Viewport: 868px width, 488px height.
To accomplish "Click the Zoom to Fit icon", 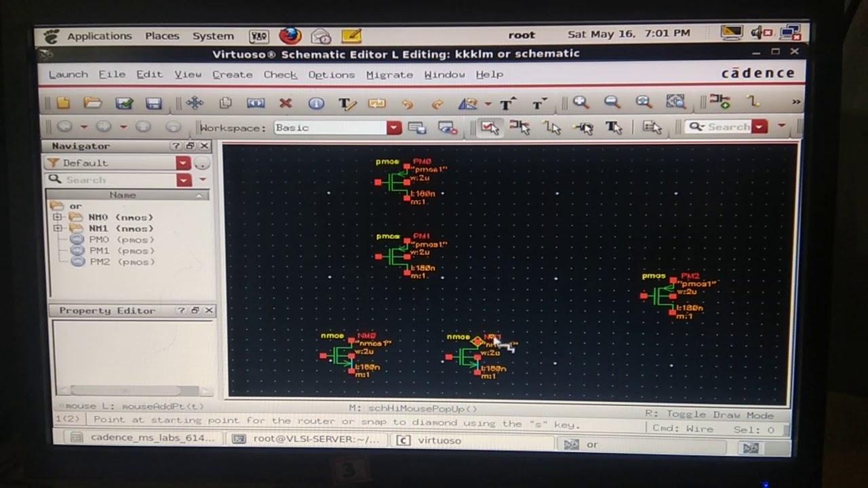I will (644, 102).
